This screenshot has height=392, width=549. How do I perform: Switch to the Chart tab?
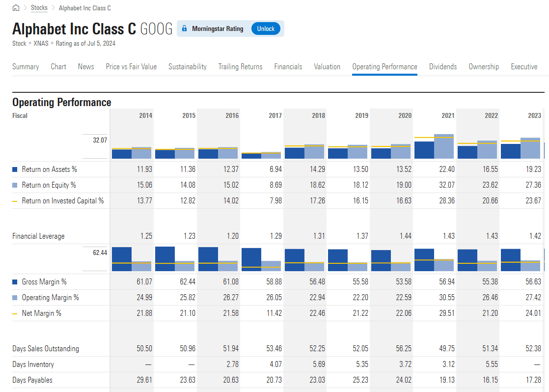click(x=58, y=66)
